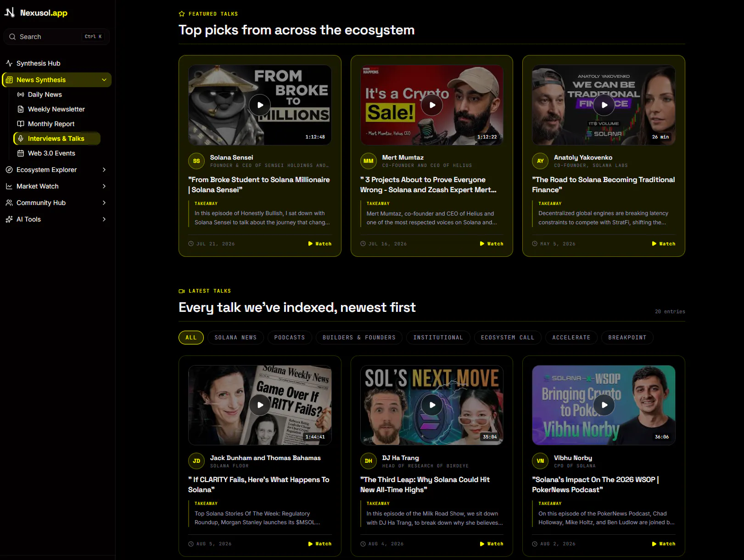
Task: Open '3 Projects About to Prove Everyone Wrong' title
Action: pos(429,185)
